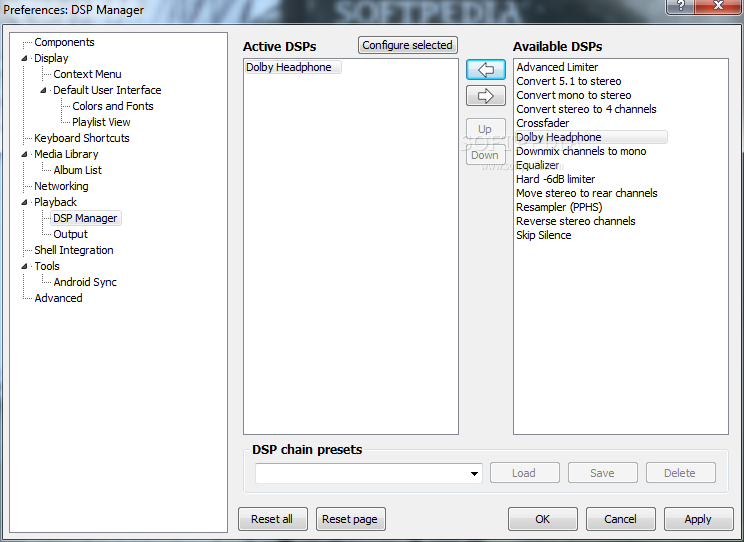Select Tools in preferences tree
The image size is (744, 542).
pos(46,266)
